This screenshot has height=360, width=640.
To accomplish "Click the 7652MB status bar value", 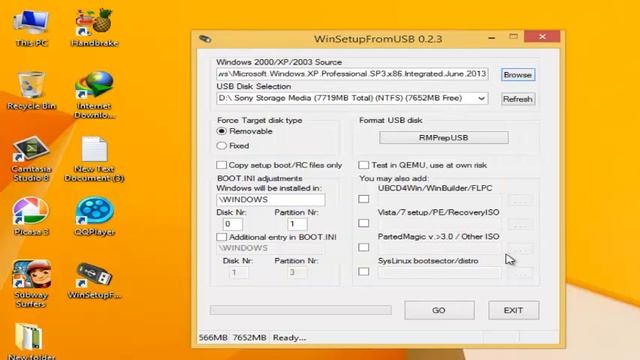I will 249,338.
